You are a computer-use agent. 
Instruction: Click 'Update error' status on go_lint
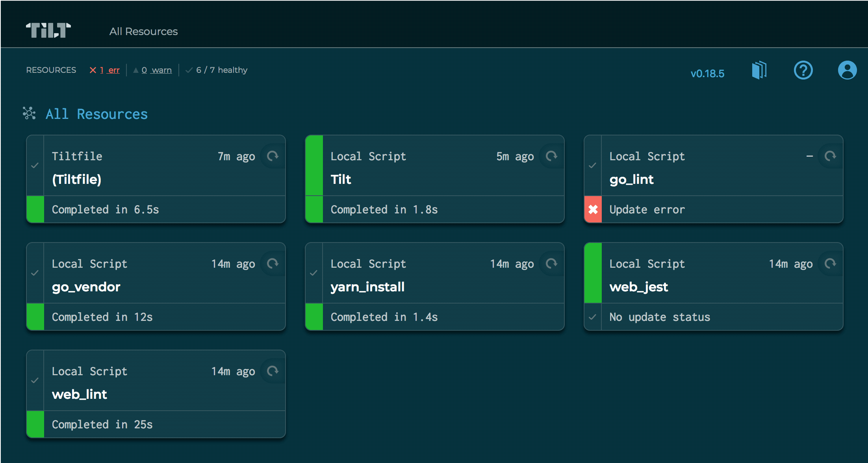(x=647, y=209)
